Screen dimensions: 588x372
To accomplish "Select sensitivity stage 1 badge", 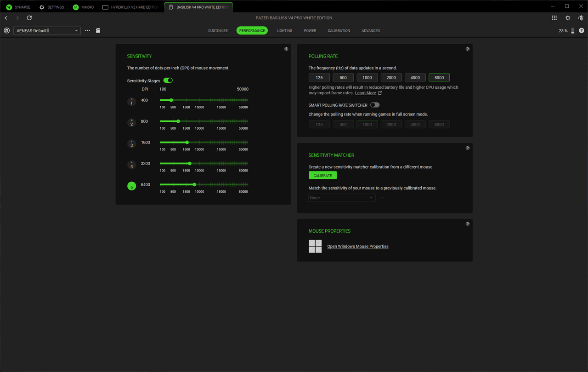I will [x=132, y=102].
